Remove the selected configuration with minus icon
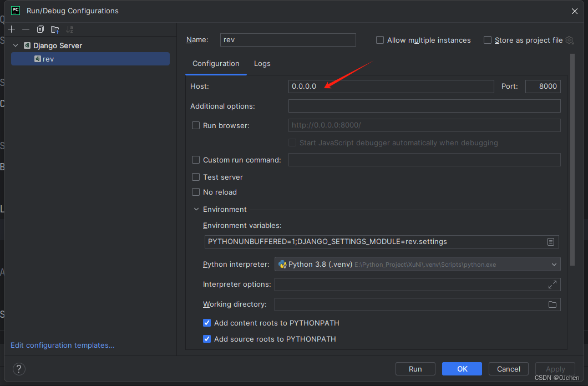588x386 pixels. (x=26, y=29)
